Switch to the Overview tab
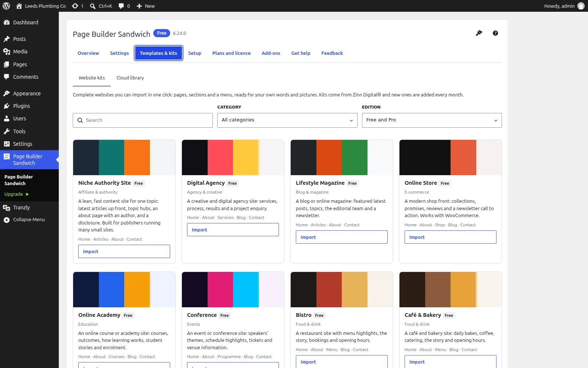The height and width of the screenshot is (368, 588). click(x=88, y=53)
